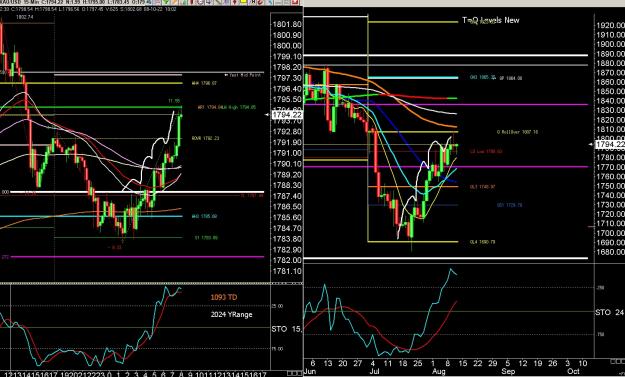
Task: Click 1783.80 on the left price axis
Action: point(287,239)
